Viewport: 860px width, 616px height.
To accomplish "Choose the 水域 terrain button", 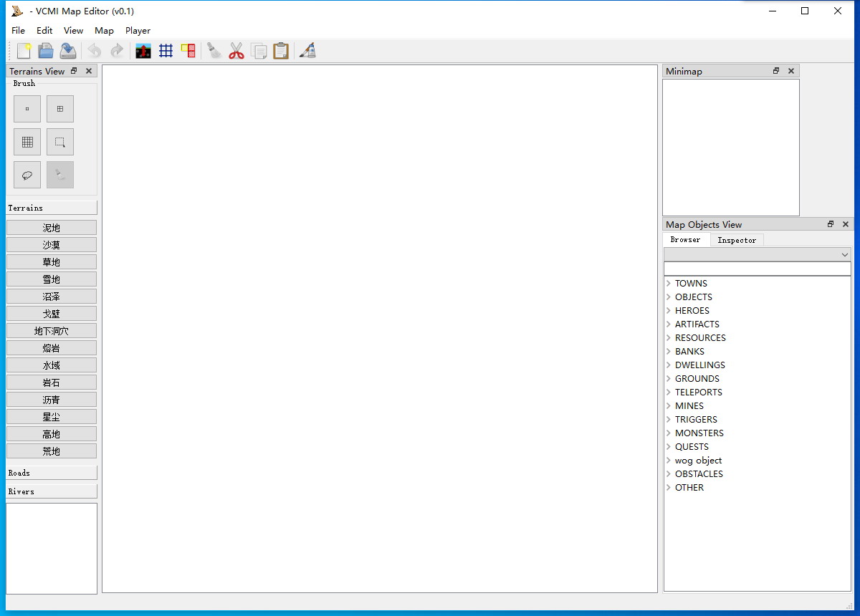I will coord(52,365).
